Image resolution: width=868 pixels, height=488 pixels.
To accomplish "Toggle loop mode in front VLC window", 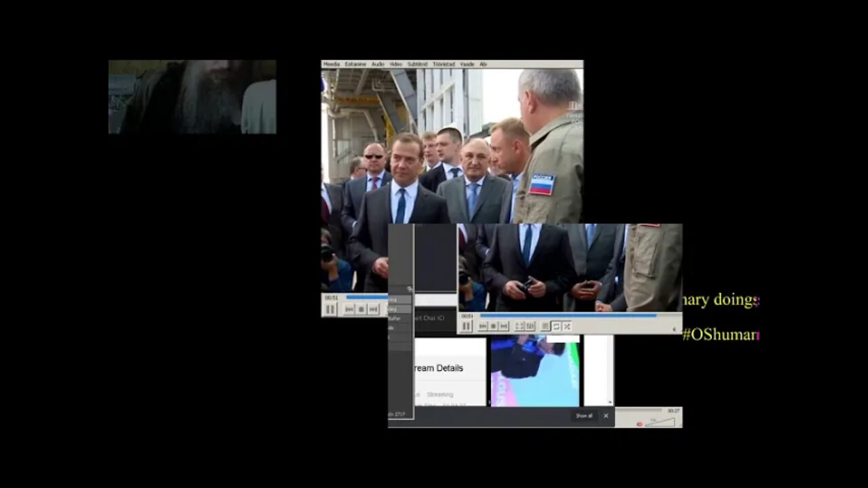I will pyautogui.click(x=556, y=326).
